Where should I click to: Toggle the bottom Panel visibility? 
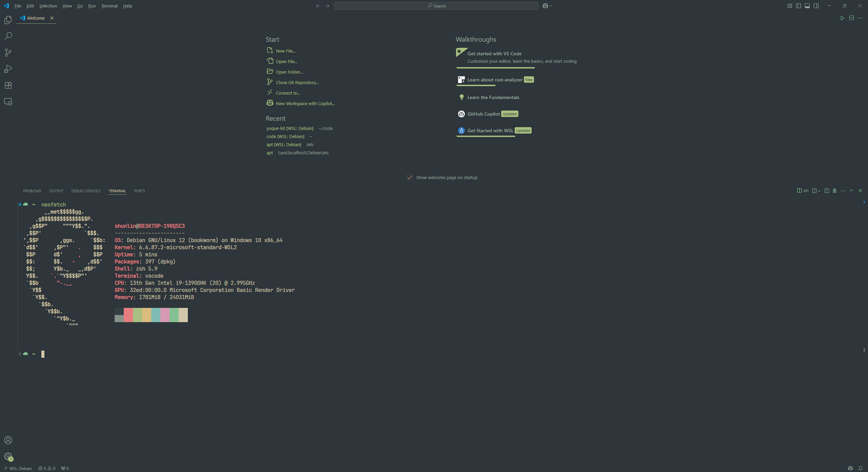coord(807,6)
